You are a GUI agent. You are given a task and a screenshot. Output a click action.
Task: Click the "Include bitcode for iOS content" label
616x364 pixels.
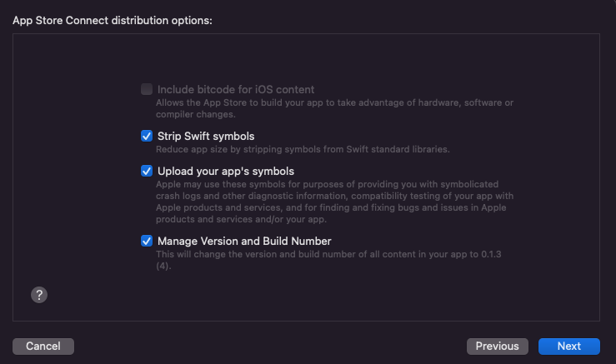point(235,89)
